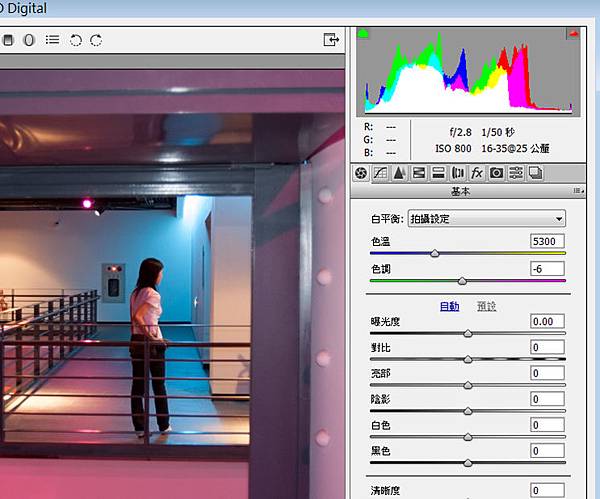Viewport: 600px width, 499px height.
Task: Click the 白色 slider handle
Action: 468,437
